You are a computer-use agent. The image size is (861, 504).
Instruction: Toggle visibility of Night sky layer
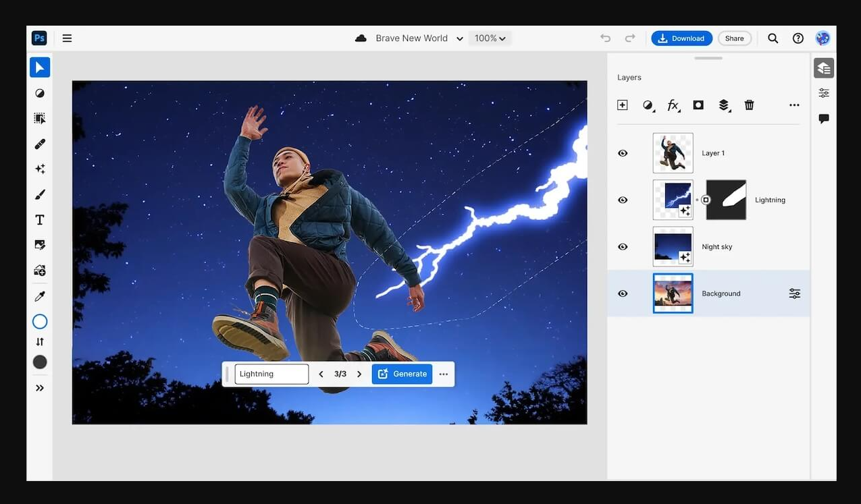tap(623, 247)
